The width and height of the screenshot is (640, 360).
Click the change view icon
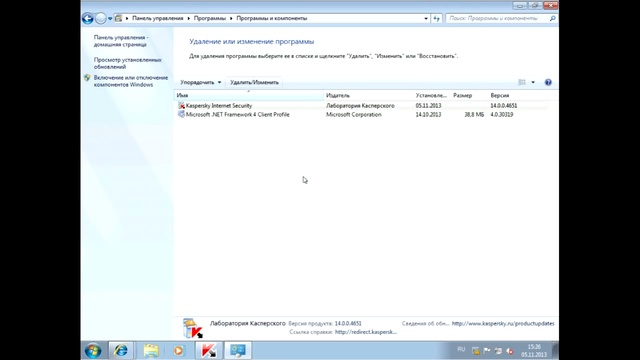522,82
